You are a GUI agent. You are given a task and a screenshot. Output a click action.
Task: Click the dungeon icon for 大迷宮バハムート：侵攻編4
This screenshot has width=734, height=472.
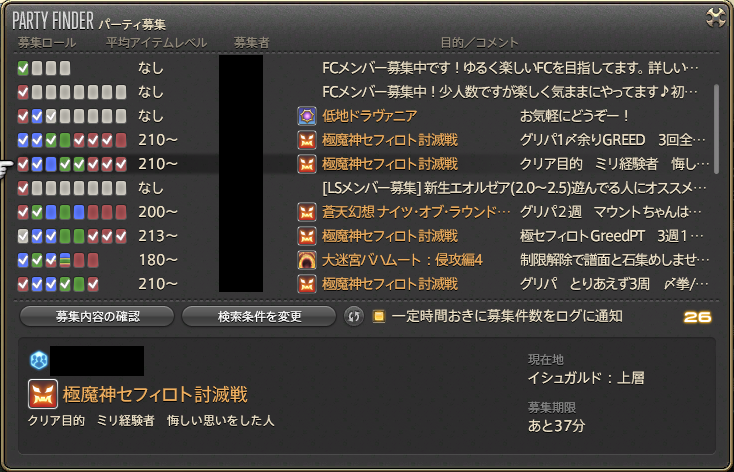pos(307,260)
